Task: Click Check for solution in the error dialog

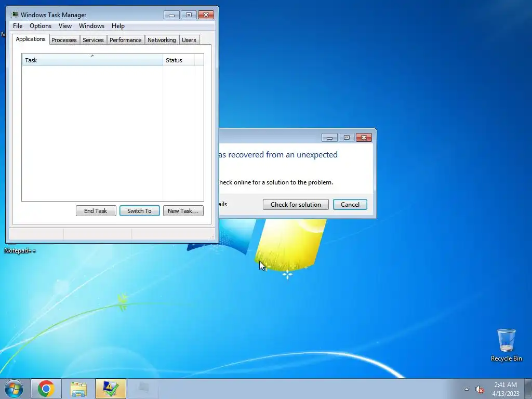Action: [x=296, y=205]
